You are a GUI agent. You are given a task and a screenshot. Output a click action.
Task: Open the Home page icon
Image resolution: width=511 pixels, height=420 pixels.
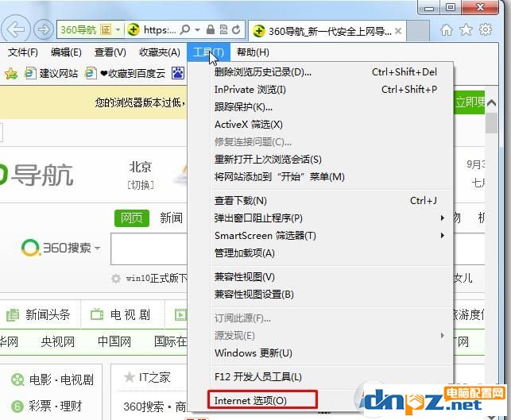[446, 30]
